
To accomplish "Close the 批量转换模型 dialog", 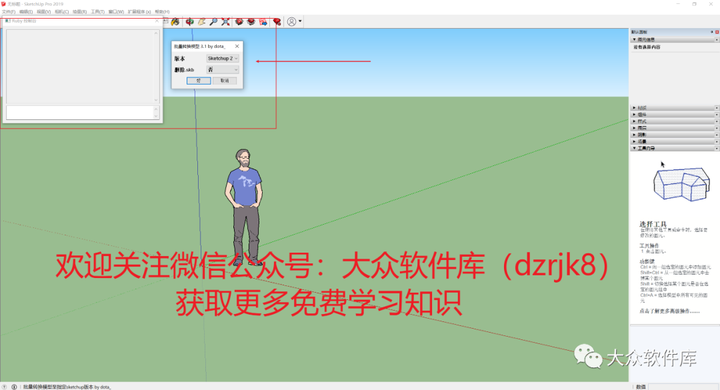I will [237, 46].
